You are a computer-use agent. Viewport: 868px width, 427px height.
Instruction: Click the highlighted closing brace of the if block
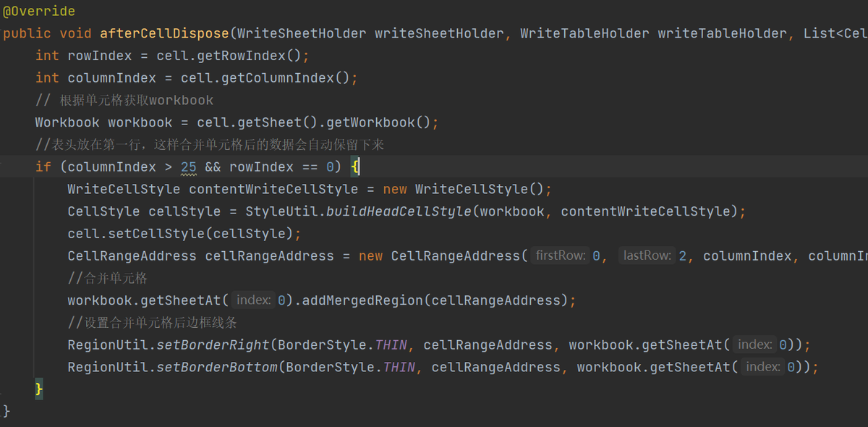click(x=39, y=389)
